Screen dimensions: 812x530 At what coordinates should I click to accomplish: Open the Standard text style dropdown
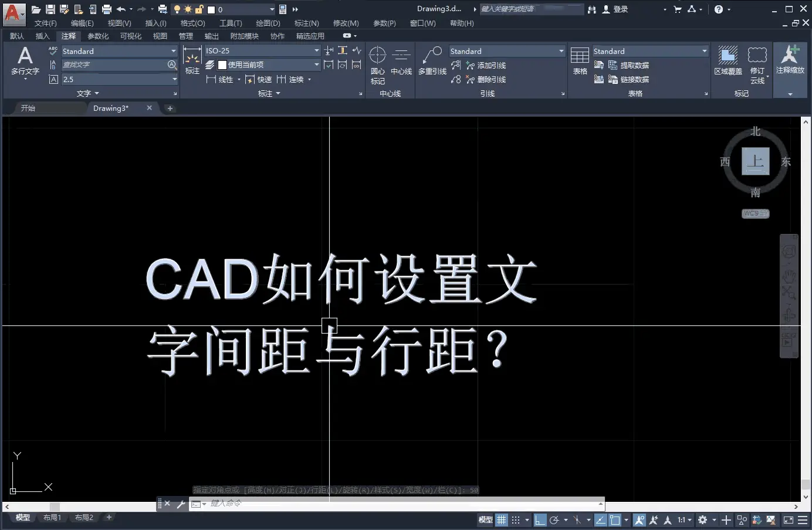[174, 51]
